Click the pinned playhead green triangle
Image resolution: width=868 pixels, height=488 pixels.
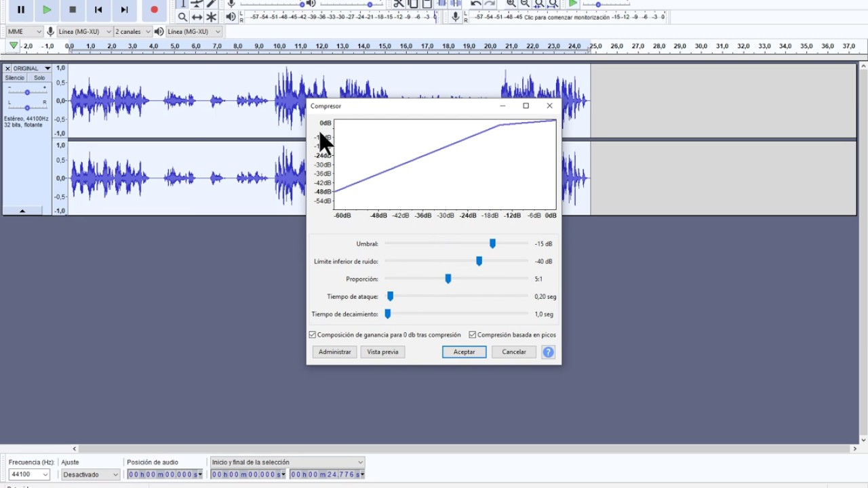pyautogui.click(x=14, y=46)
